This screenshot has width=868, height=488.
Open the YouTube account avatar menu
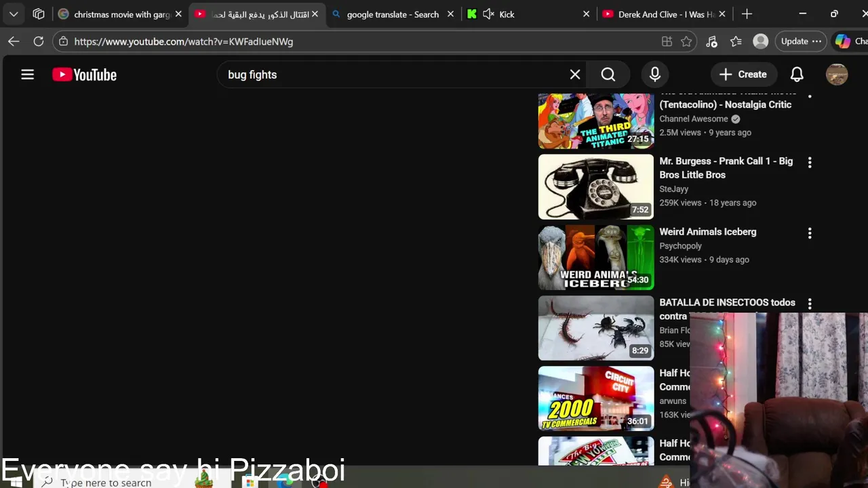click(837, 75)
